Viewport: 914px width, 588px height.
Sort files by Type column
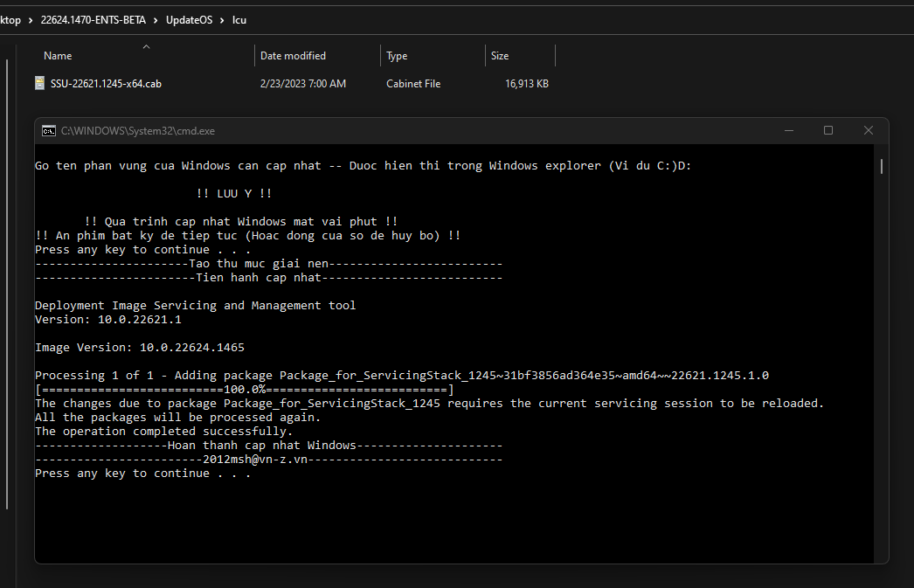click(x=397, y=56)
